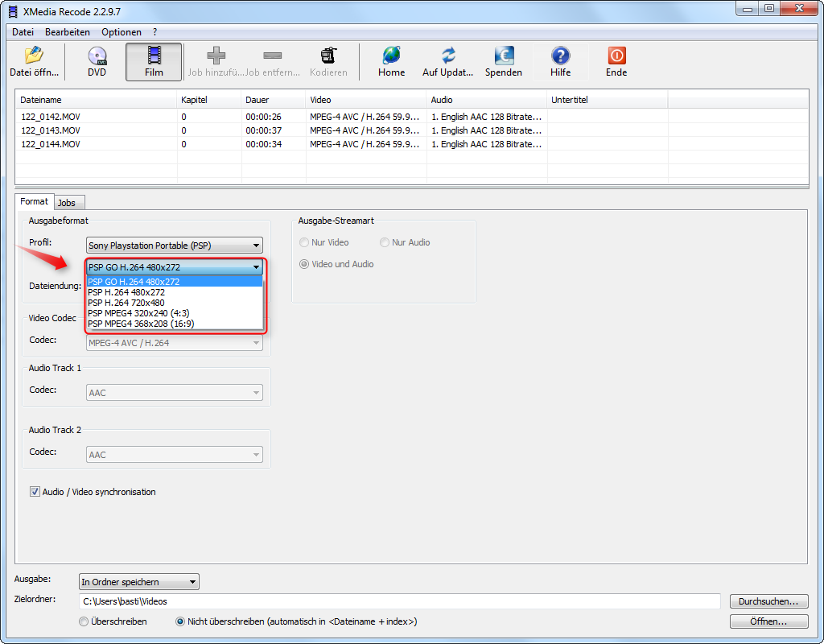Open the Spenden donation icon
This screenshot has height=644, width=824.
[x=503, y=56]
